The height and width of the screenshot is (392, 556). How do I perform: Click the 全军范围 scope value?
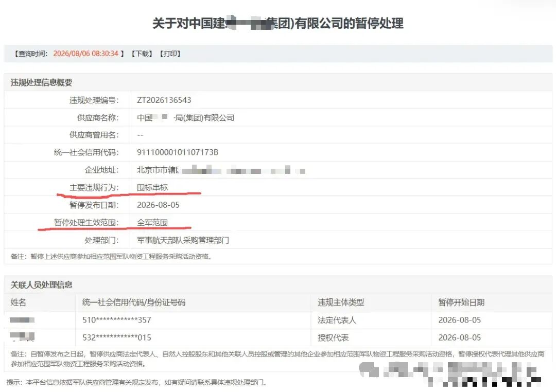pyautogui.click(x=152, y=223)
